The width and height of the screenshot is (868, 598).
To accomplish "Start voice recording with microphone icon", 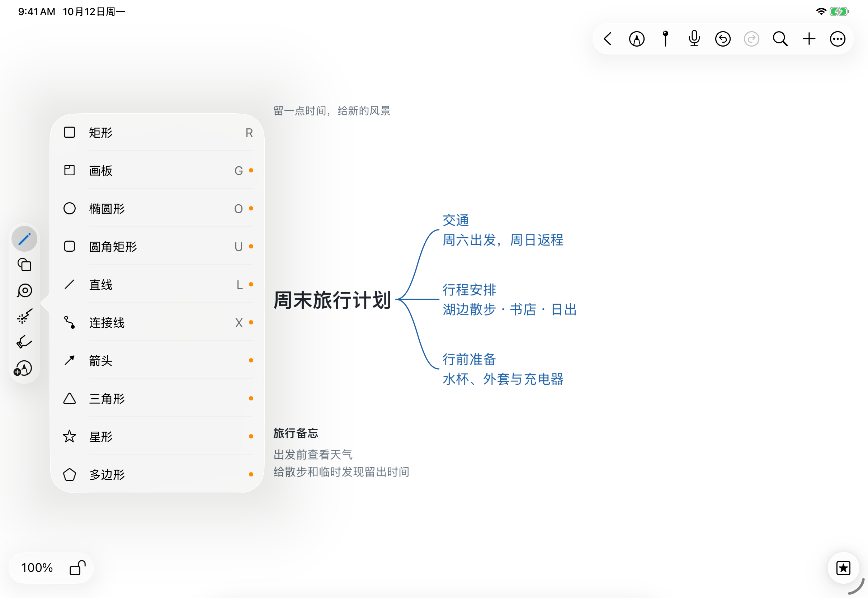I will coord(694,38).
